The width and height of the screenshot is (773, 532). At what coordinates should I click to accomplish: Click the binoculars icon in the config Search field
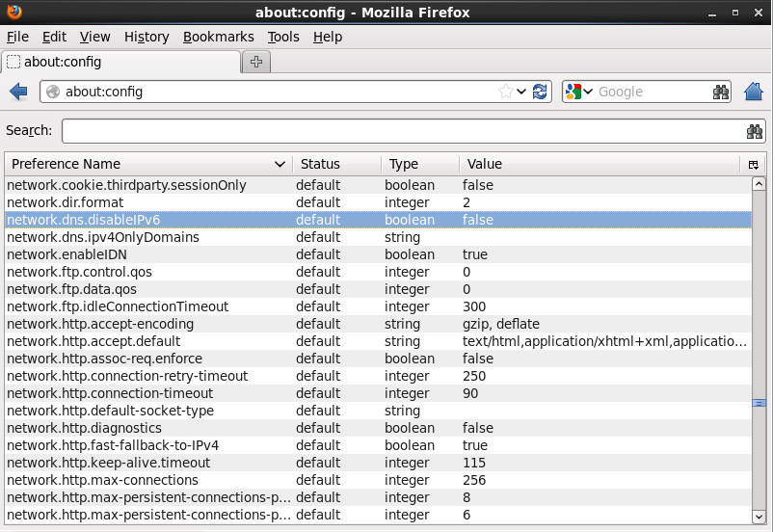tap(755, 131)
